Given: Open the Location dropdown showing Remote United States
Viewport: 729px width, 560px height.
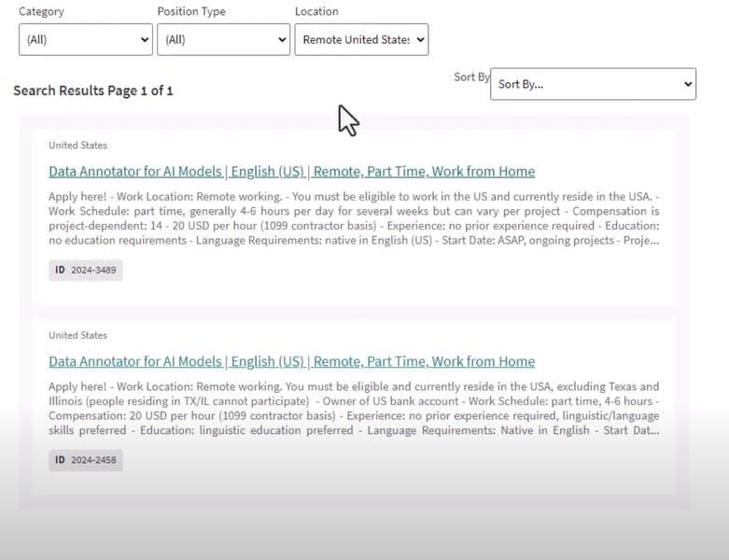Looking at the screenshot, I should 361,40.
